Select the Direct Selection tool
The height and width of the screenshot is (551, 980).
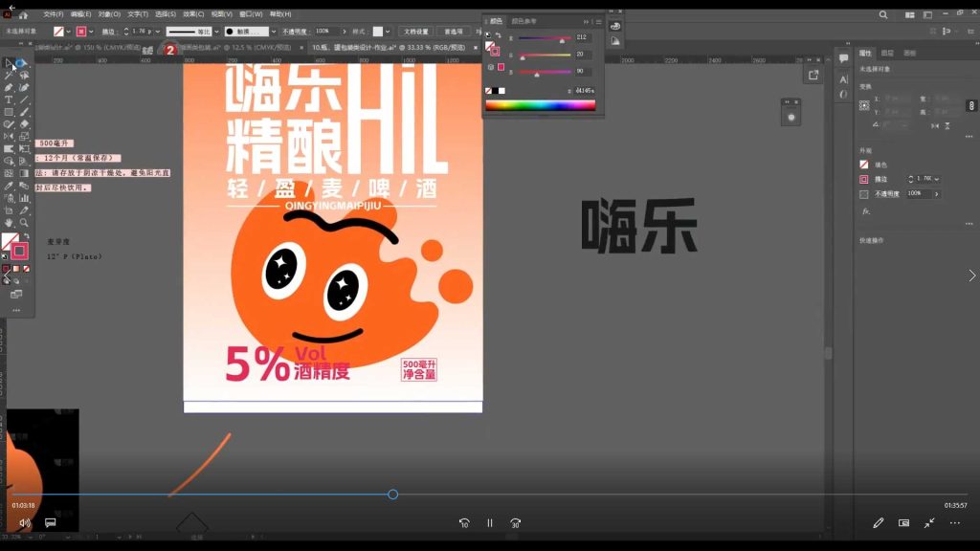20,61
